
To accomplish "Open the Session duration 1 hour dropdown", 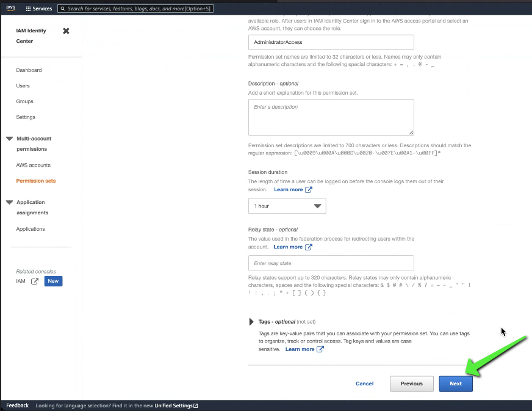I will tap(287, 206).
